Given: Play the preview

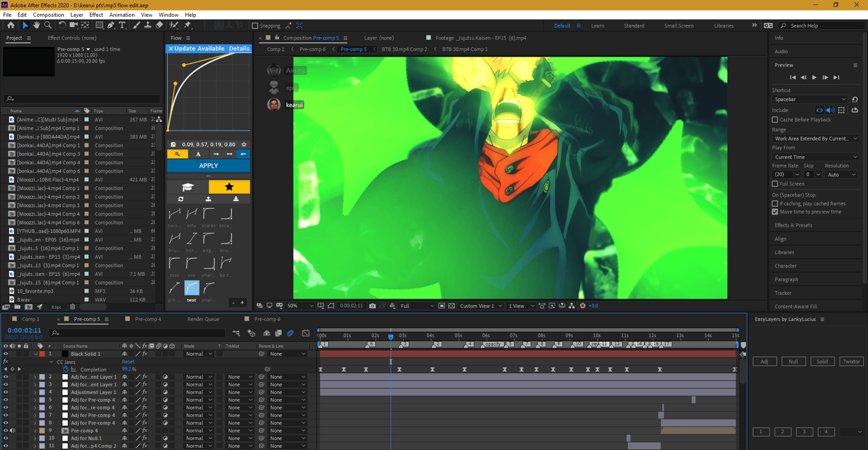Looking at the screenshot, I should [x=814, y=78].
